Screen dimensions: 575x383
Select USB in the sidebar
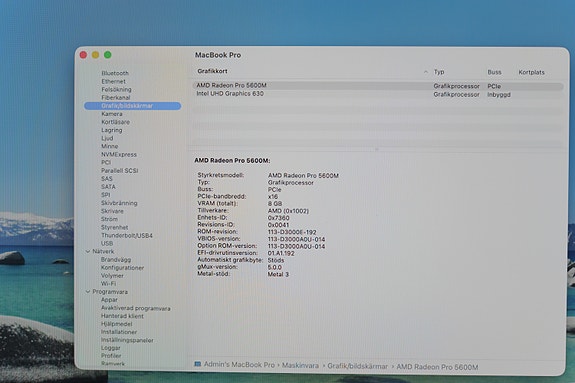[x=107, y=243]
